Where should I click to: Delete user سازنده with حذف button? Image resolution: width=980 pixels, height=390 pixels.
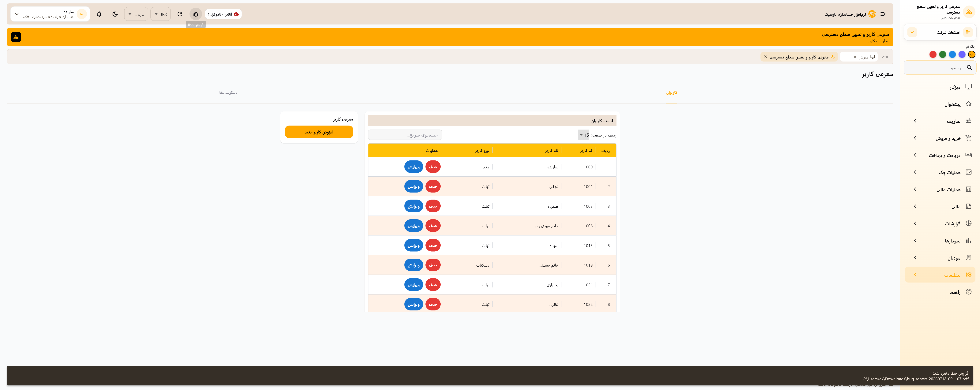[433, 167]
